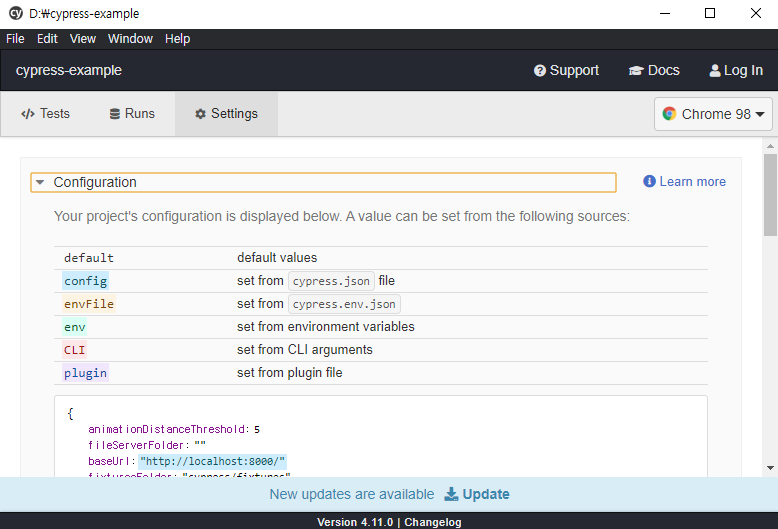Click the Docs graduation cap icon
This screenshot has height=529, width=778.
click(636, 71)
